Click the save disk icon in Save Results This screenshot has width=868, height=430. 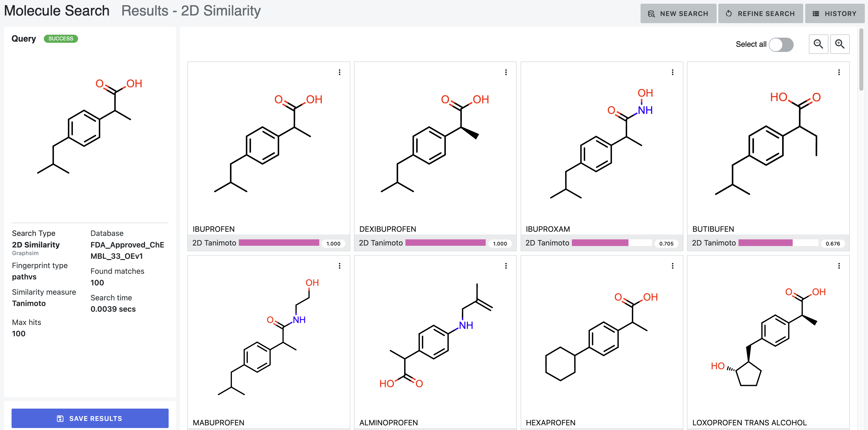click(x=60, y=418)
